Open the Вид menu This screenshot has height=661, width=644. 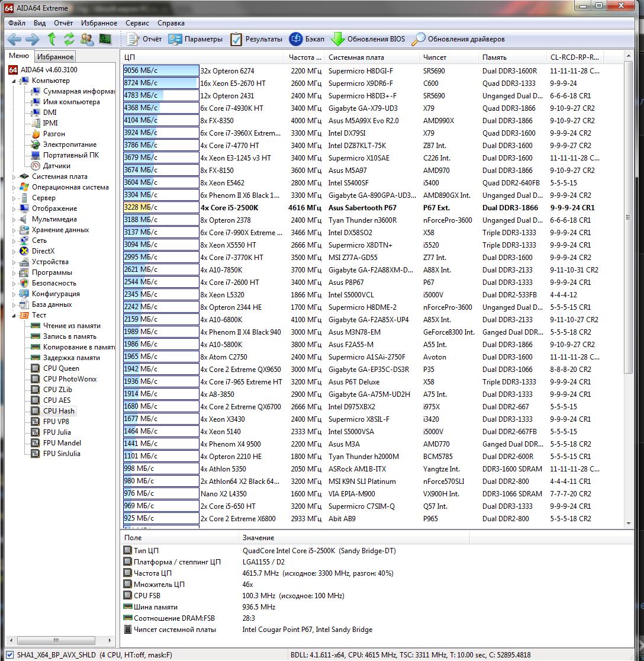[40, 23]
